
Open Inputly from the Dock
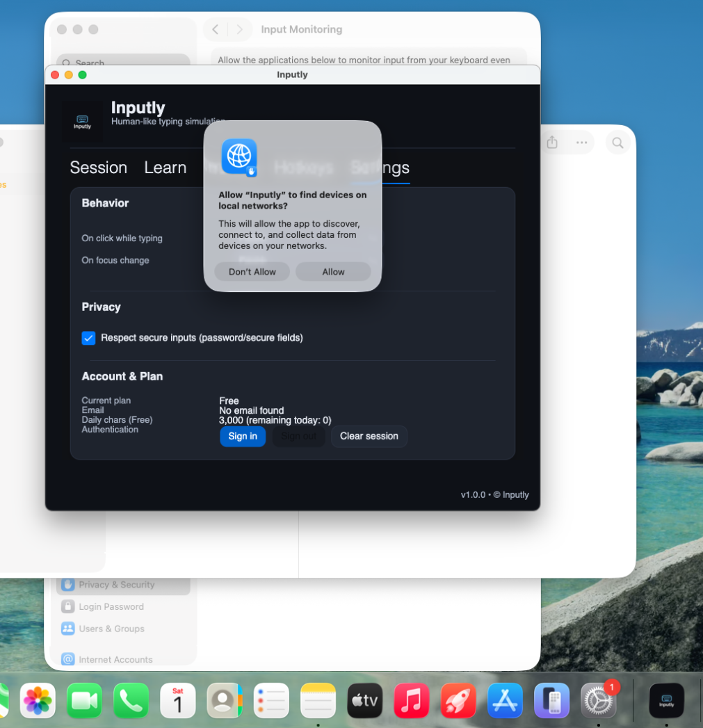coord(666,700)
